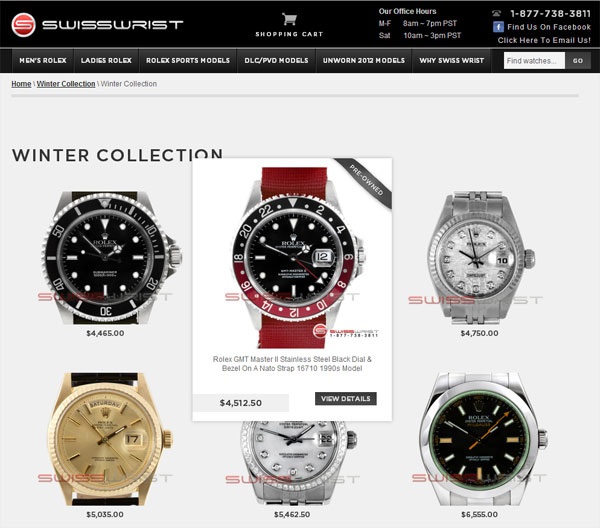Open the Why Swiss Wrist page

452,60
